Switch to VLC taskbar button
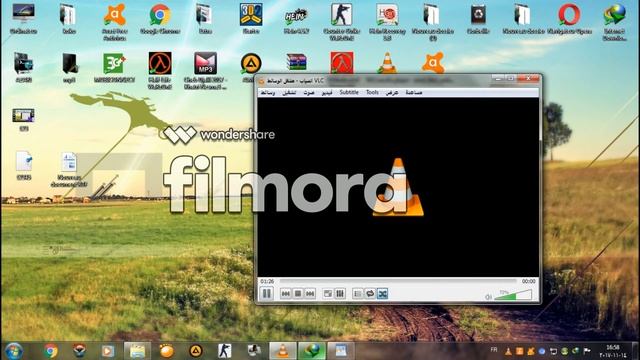This screenshot has width=640, height=360. coord(282,351)
